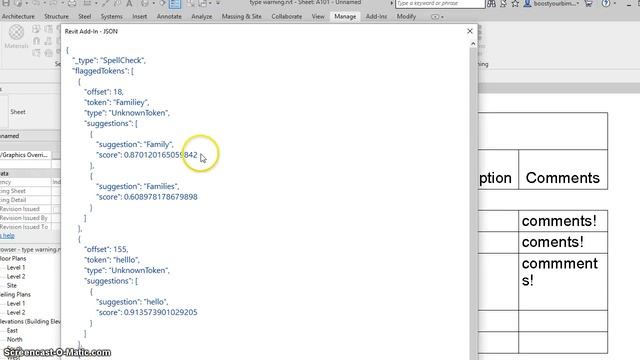Select Level 1 under Ceiling Plans
The image size is (640, 360).
tap(16, 303)
